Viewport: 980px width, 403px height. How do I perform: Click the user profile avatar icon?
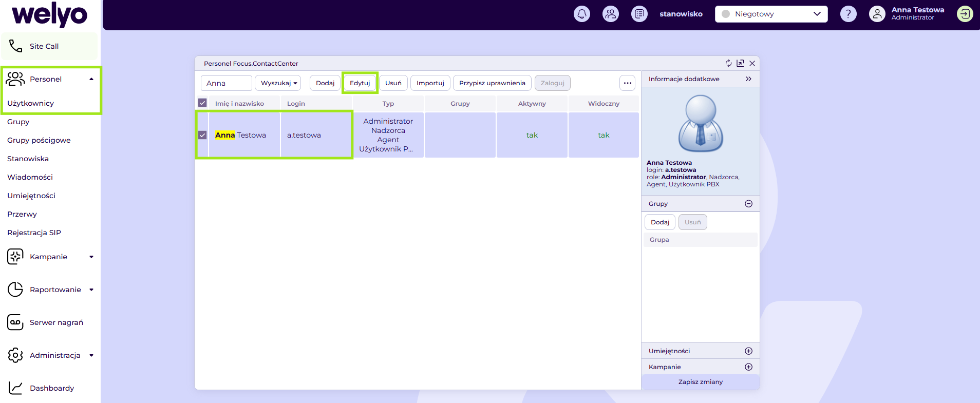click(x=877, y=14)
